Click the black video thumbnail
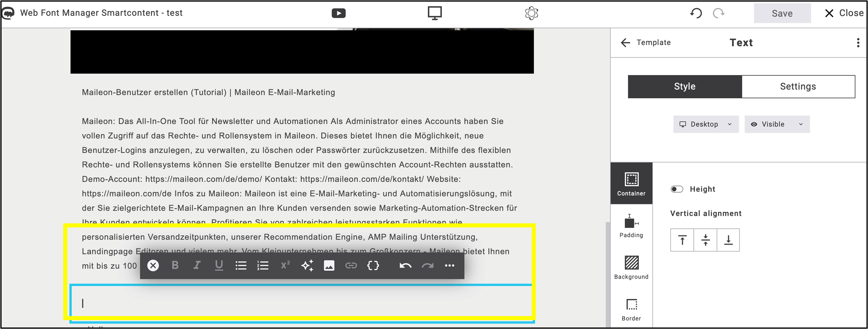Image resolution: width=868 pixels, height=329 pixels. (302, 51)
